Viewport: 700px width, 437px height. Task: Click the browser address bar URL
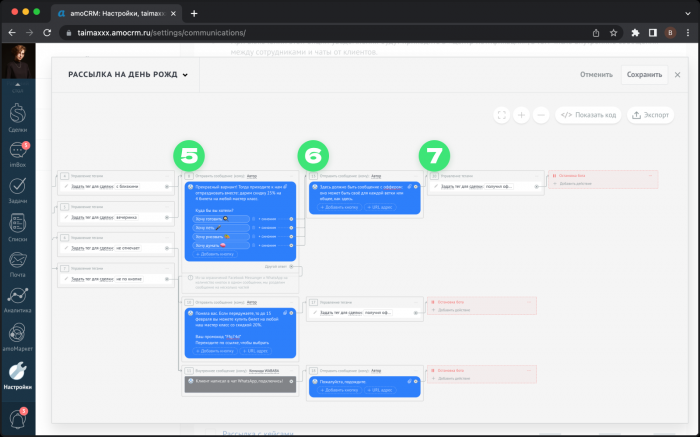[x=200, y=32]
